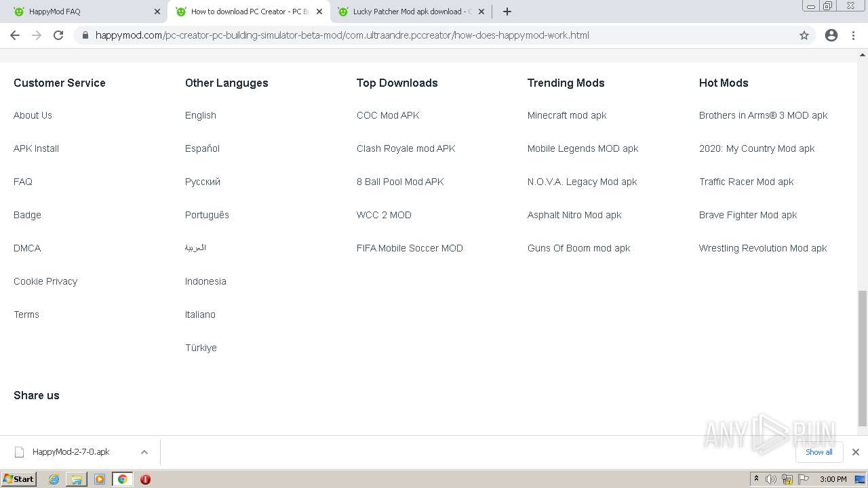Open the red Opera taskbar icon

pos(145,479)
